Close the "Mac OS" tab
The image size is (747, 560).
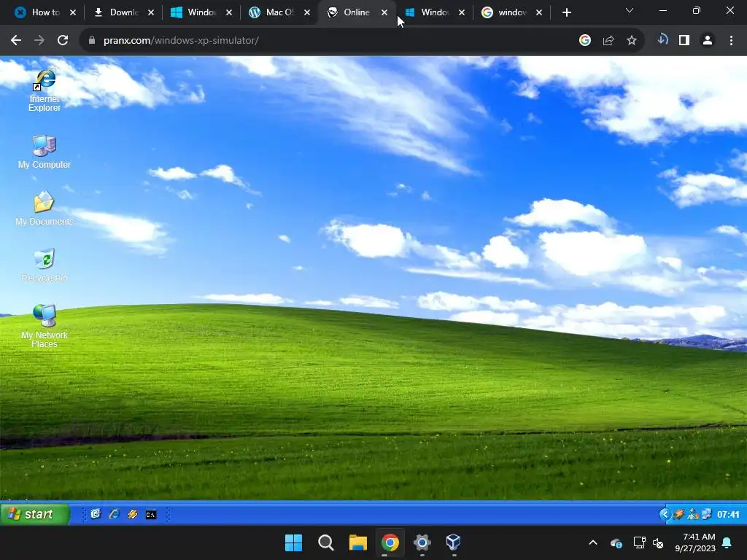[x=307, y=12]
